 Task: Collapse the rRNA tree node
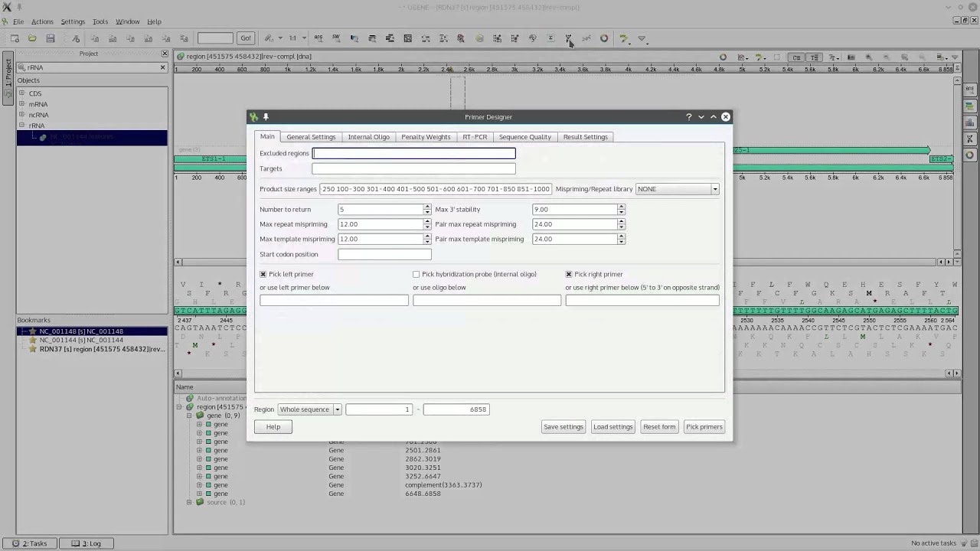pos(21,126)
